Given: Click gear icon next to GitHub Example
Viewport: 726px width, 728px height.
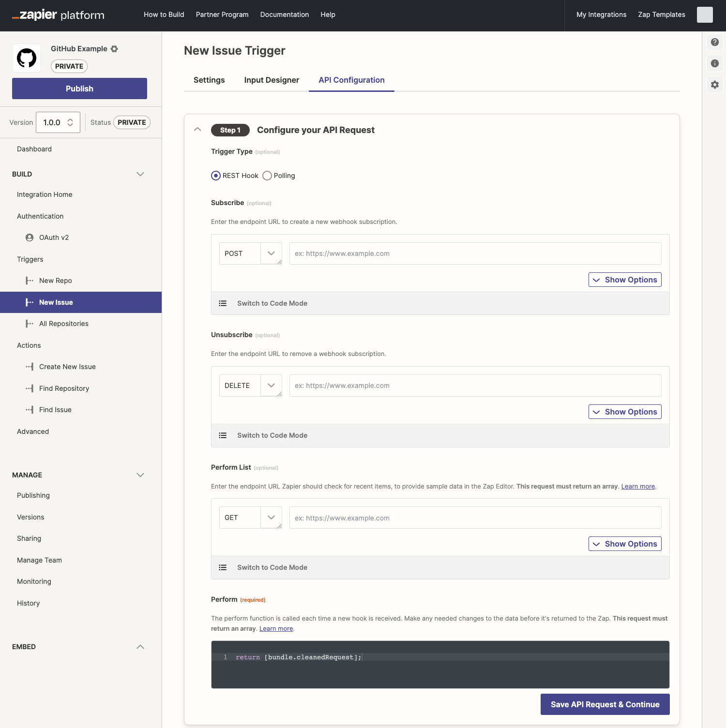Looking at the screenshot, I should (114, 49).
